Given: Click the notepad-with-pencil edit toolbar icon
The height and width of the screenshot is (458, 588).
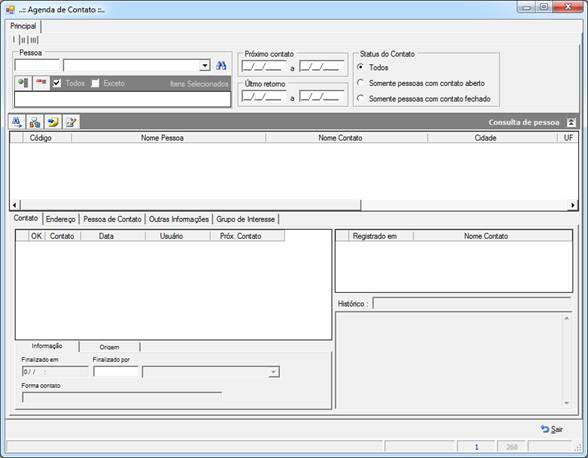Looking at the screenshot, I should (71, 122).
